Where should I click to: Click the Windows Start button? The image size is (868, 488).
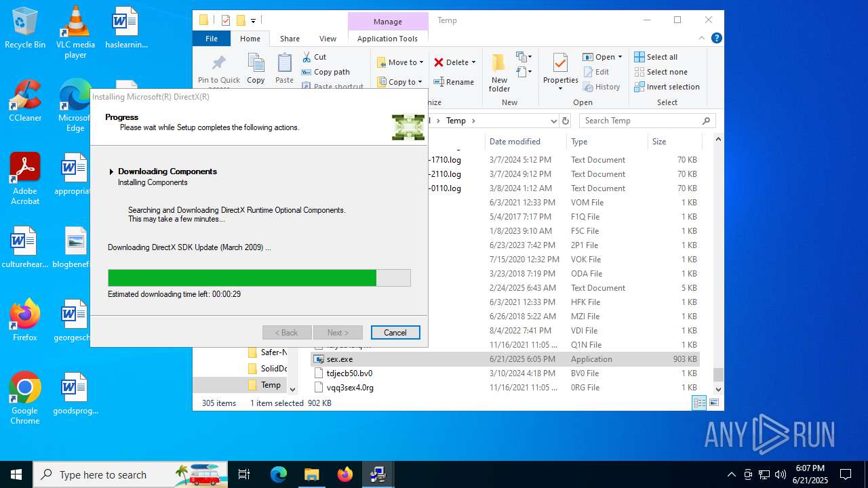16,474
